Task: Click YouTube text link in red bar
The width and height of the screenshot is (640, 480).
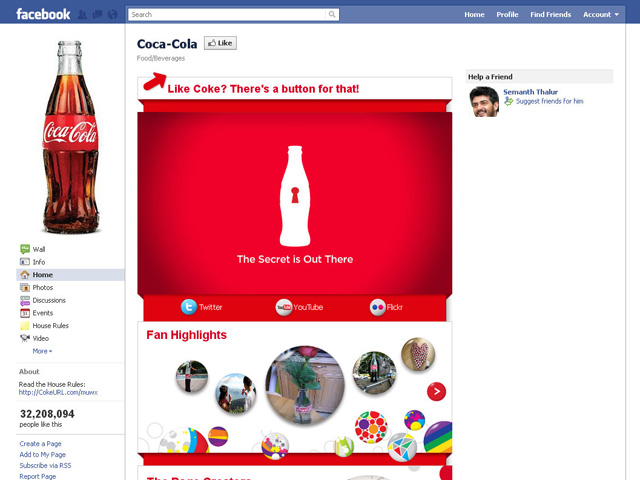Action: coord(308,307)
